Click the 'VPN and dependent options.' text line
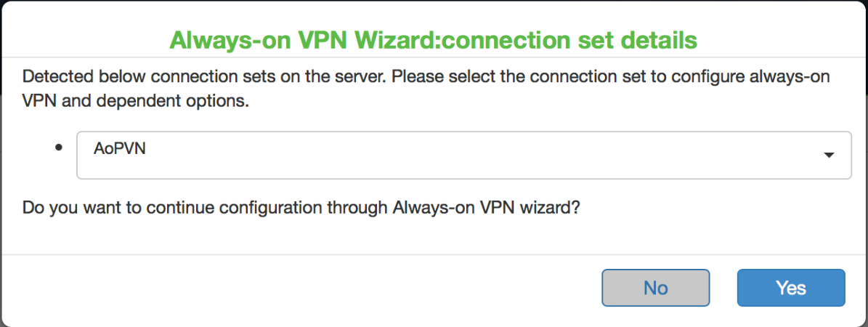Screen dimensions: 868x327 point(136,102)
